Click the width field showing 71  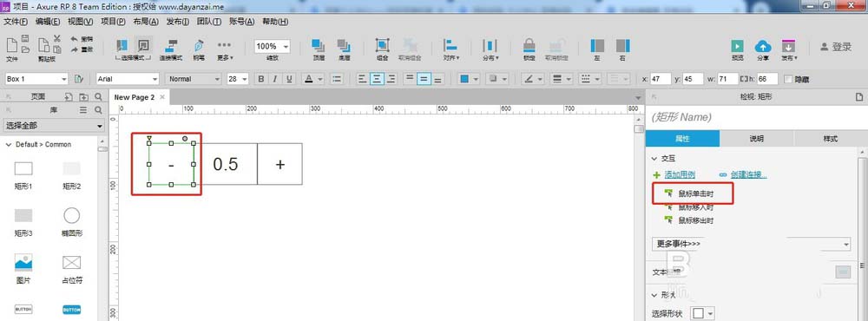tap(727, 79)
